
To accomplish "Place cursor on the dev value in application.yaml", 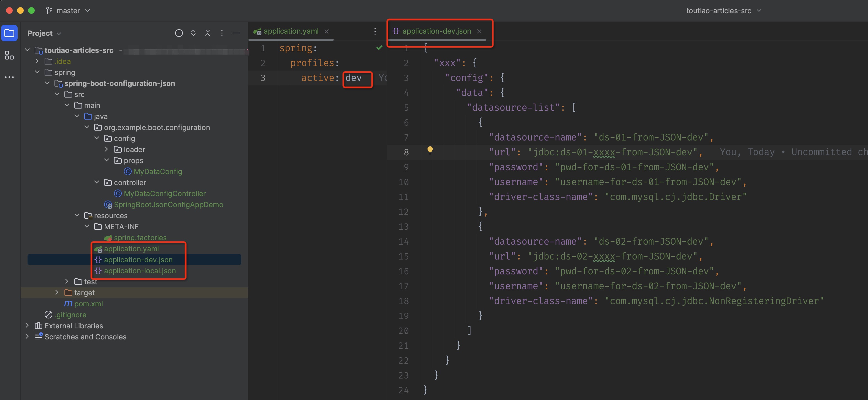I will (x=354, y=78).
